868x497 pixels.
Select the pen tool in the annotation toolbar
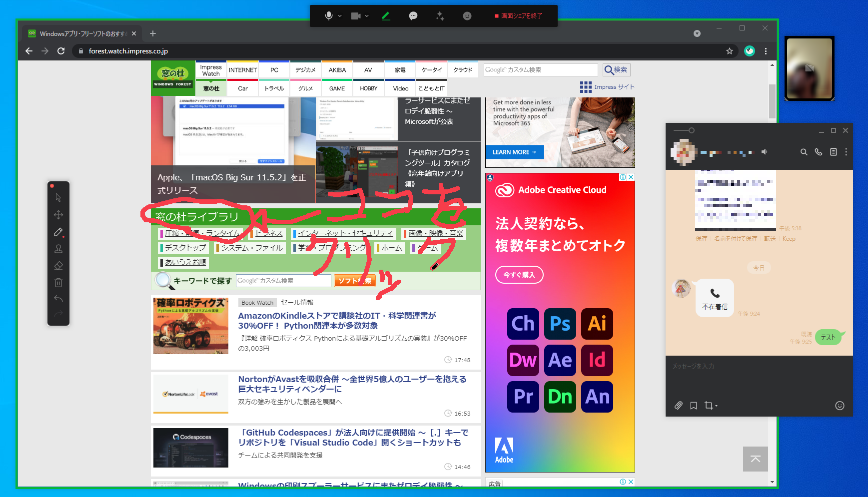[58, 232]
